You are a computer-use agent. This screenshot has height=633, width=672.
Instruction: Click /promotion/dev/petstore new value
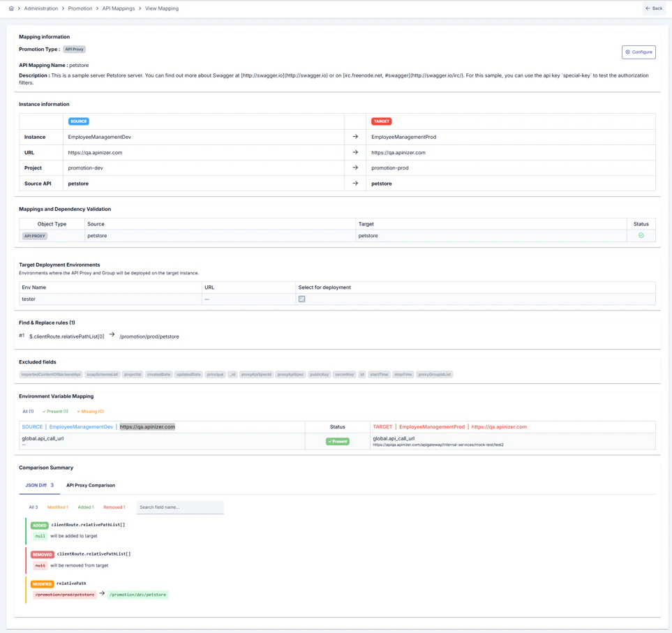click(x=137, y=595)
